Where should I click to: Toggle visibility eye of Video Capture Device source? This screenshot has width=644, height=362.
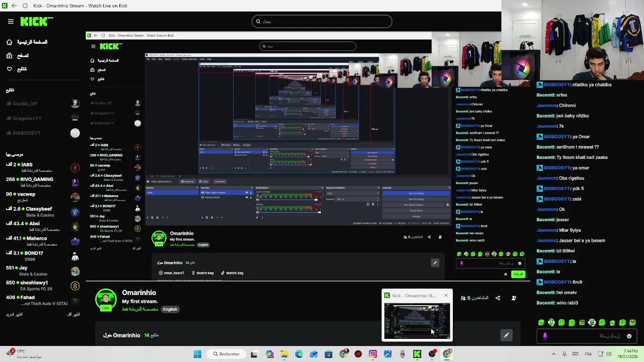click(x=247, y=193)
